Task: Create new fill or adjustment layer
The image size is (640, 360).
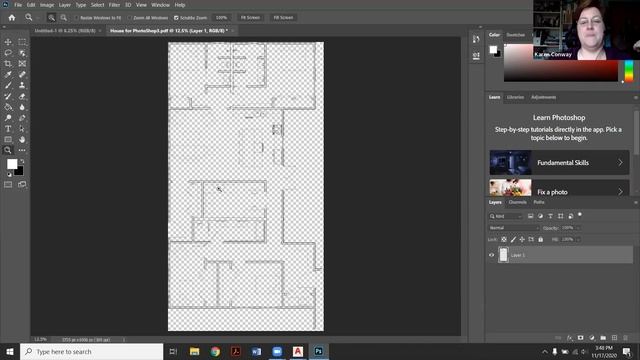Action: click(x=592, y=338)
